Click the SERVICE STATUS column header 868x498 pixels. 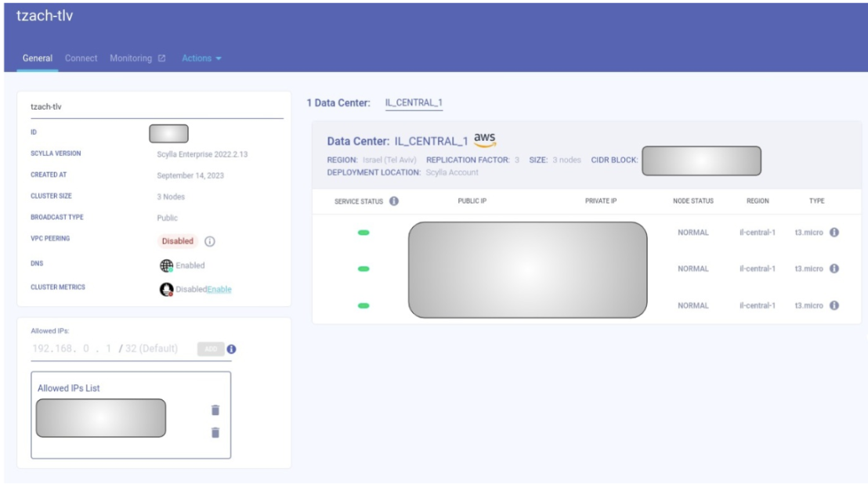click(x=359, y=201)
